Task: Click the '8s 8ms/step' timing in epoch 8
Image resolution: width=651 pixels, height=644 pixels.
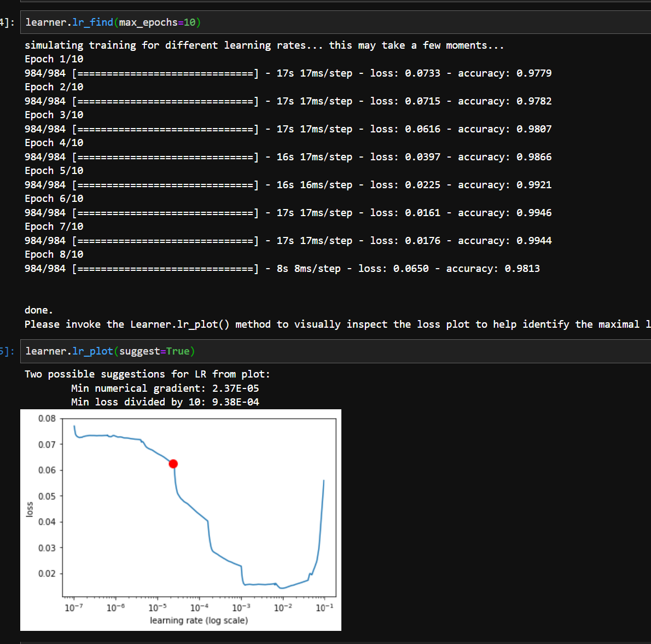Action: click(x=309, y=269)
